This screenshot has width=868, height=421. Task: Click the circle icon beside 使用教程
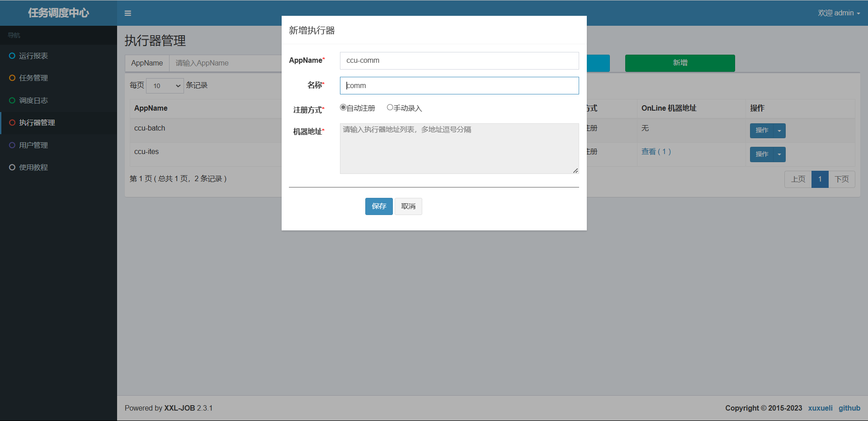(12, 167)
